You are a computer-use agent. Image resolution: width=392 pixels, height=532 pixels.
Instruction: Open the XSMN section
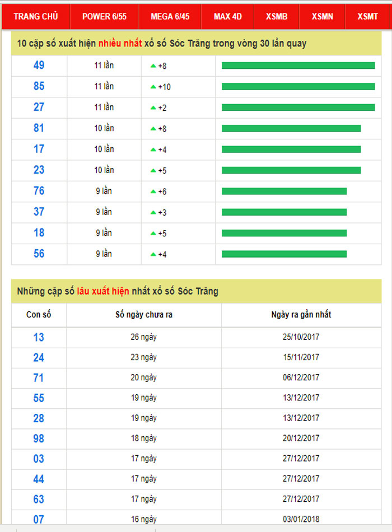[322, 16]
